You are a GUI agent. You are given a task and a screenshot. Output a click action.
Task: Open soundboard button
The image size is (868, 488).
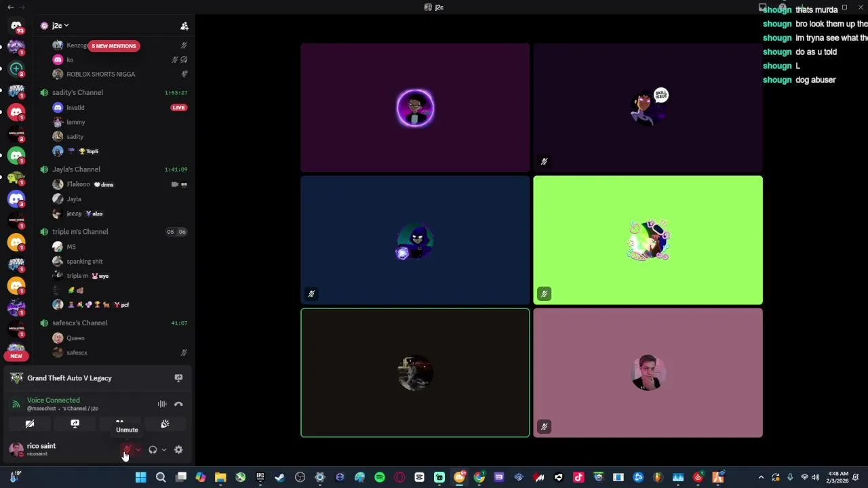click(165, 424)
